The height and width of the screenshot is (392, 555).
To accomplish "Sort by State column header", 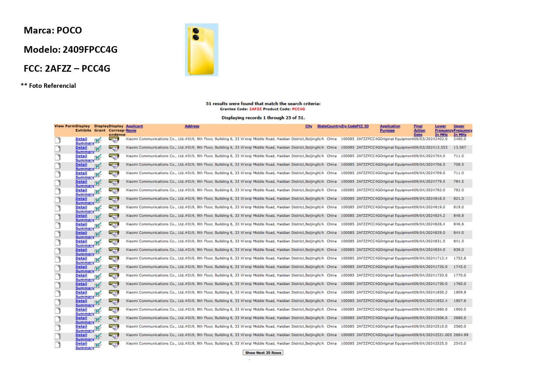I will 322,126.
